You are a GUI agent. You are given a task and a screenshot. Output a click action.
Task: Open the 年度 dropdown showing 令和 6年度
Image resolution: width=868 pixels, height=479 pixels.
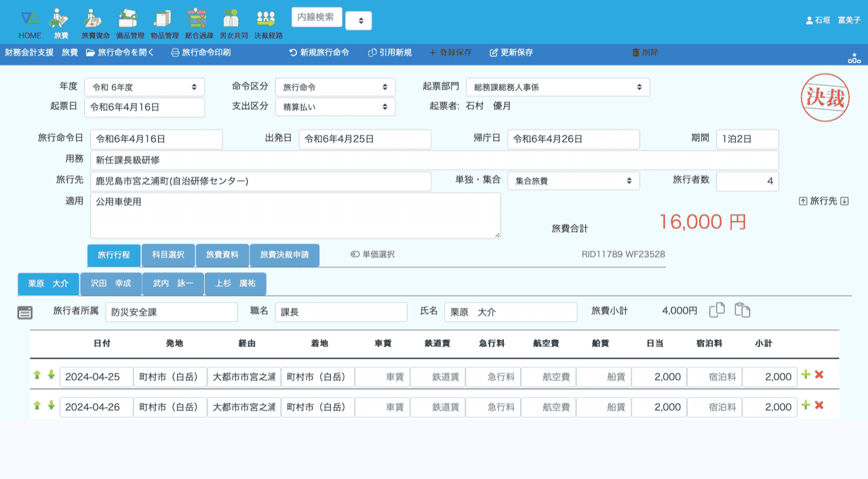145,88
